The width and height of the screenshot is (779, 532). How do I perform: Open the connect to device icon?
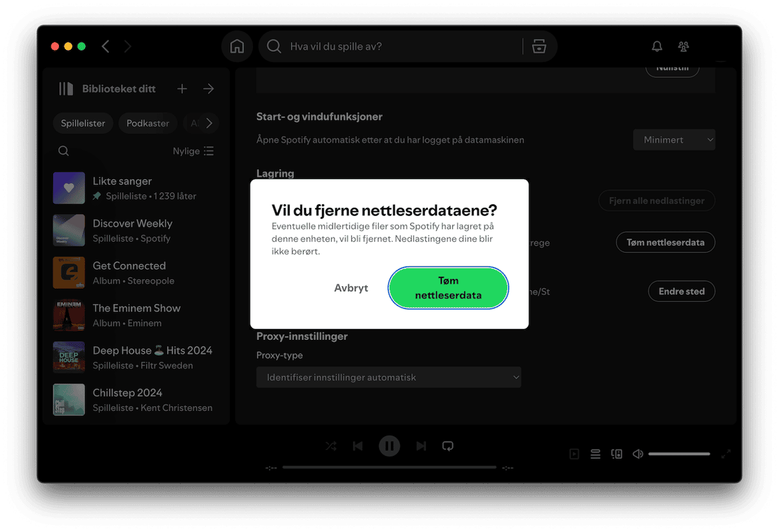click(617, 454)
